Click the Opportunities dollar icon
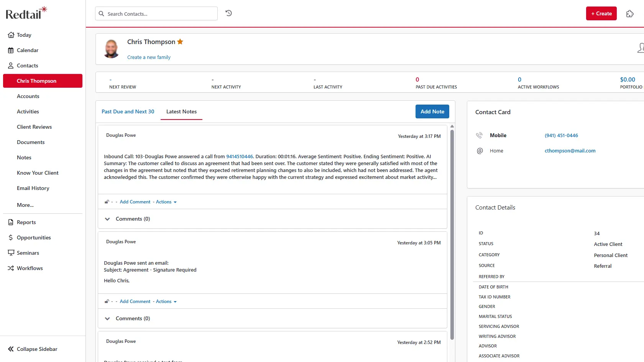Screen dimensions: 644x362 pos(11,238)
